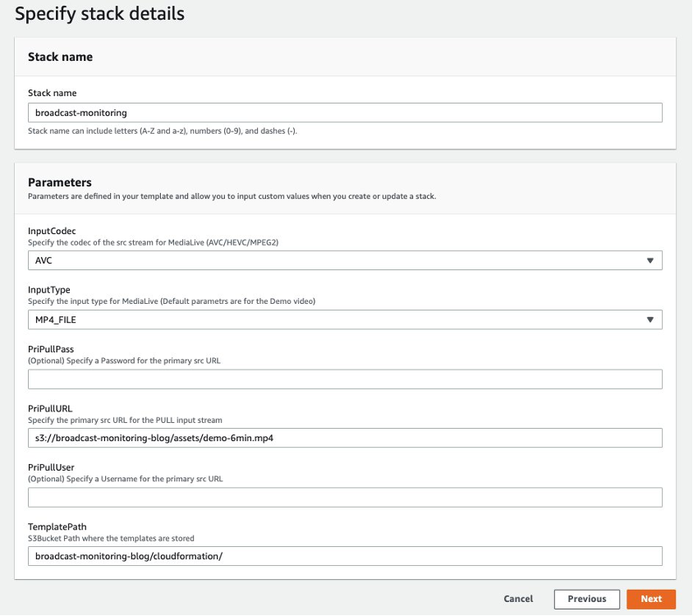Click the Stack name input field
The height and width of the screenshot is (616, 693).
tap(345, 112)
